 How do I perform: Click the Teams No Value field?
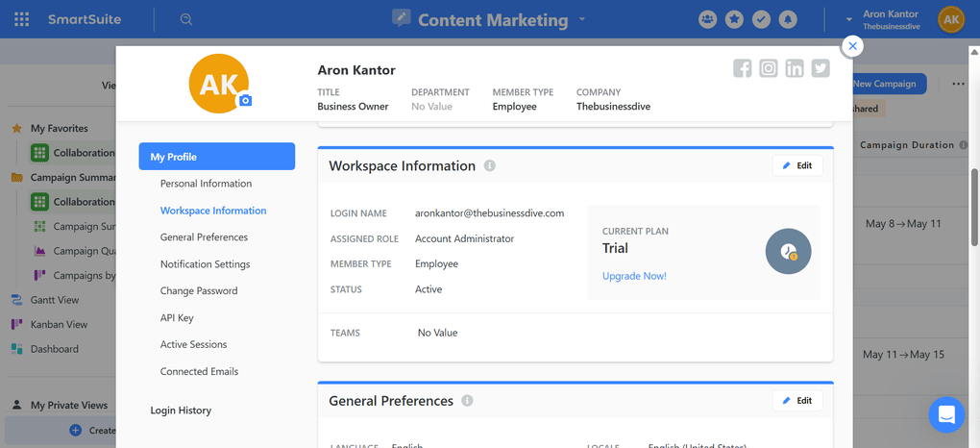click(x=437, y=333)
